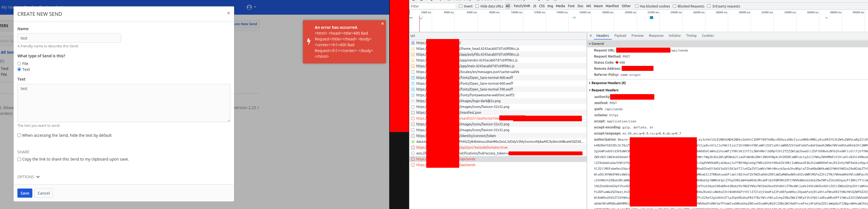This screenshot has height=209, width=868.
Task: Toggle Has blocked cookies checkbox
Action: 637,6
